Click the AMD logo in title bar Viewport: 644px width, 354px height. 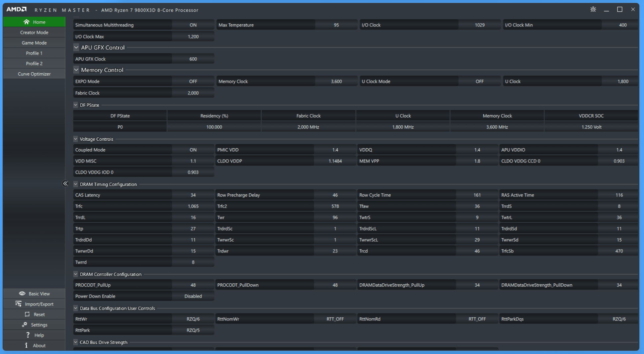coord(16,9)
